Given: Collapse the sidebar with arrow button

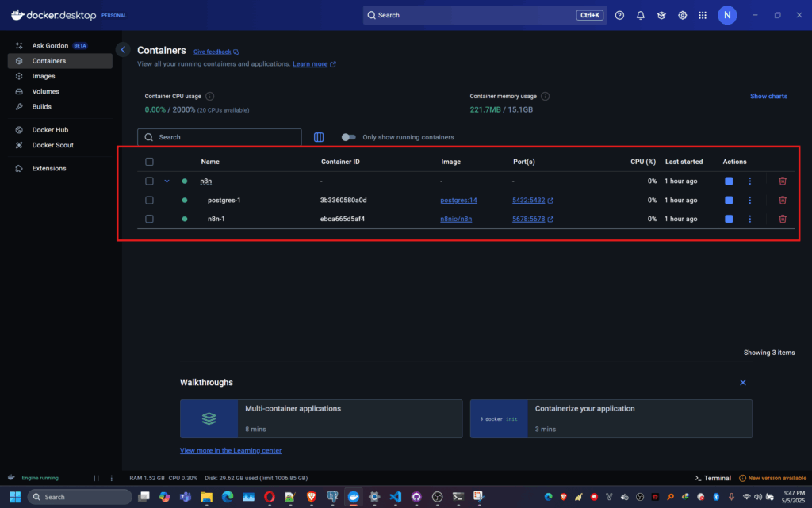Looking at the screenshot, I should tap(123, 50).
